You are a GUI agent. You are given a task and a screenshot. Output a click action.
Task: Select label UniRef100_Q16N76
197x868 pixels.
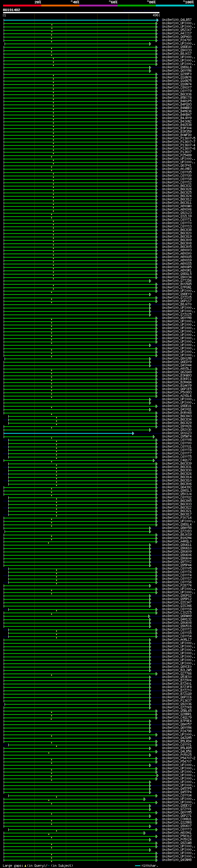[177, 78]
